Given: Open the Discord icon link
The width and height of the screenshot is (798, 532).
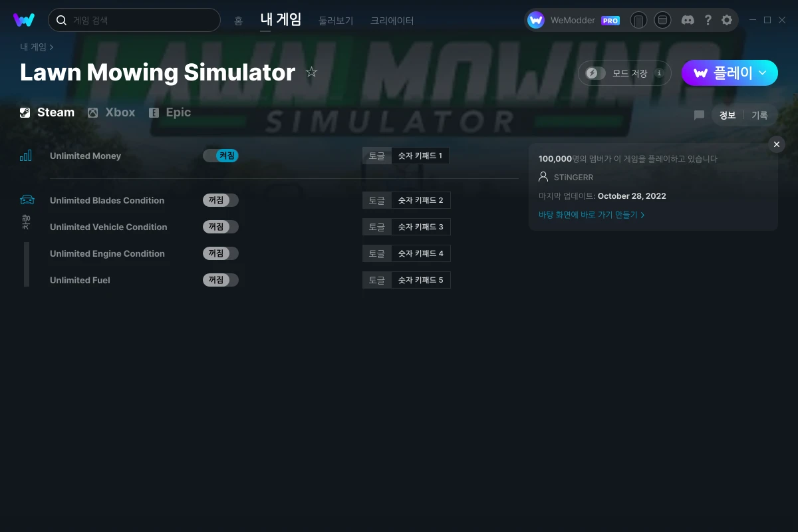Looking at the screenshot, I should pyautogui.click(x=688, y=20).
